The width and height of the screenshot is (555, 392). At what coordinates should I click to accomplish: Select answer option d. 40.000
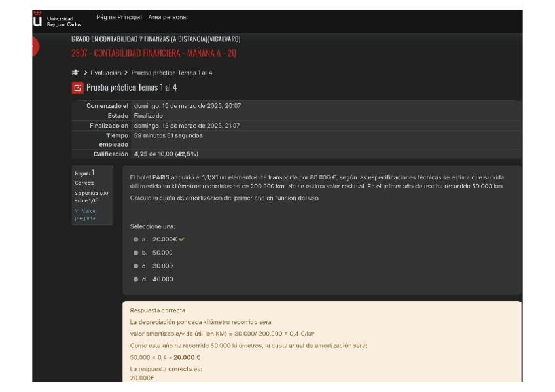[x=135, y=279]
